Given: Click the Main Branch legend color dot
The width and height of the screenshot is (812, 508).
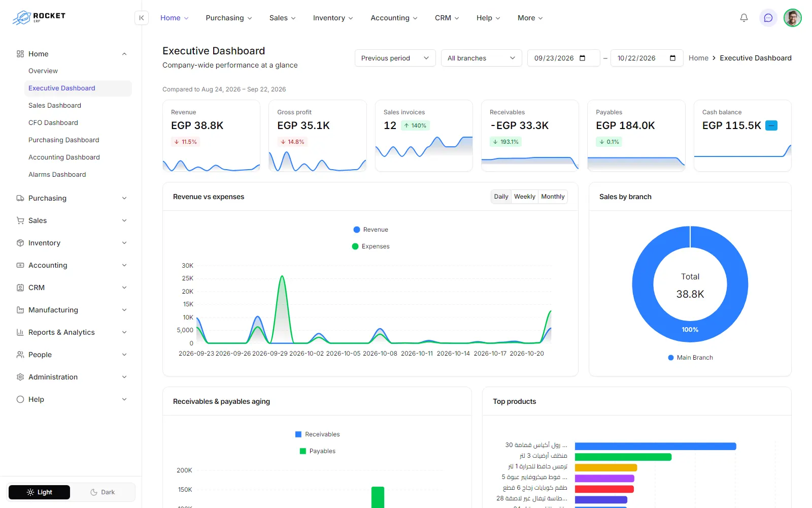Looking at the screenshot, I should (x=671, y=358).
